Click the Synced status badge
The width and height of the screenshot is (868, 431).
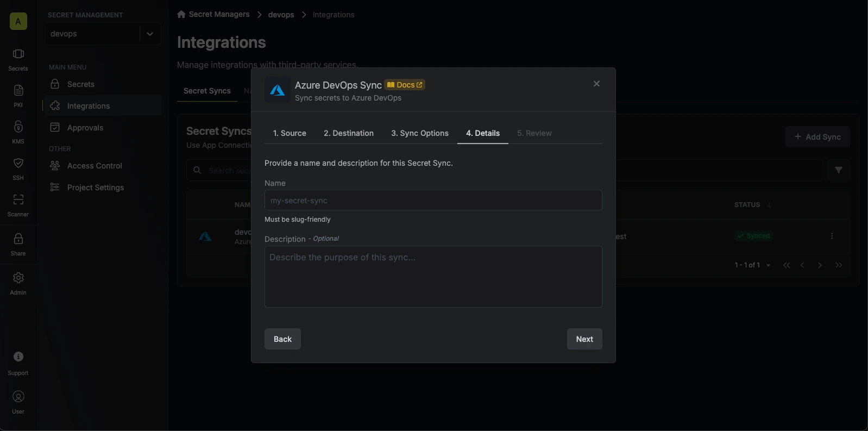click(753, 236)
